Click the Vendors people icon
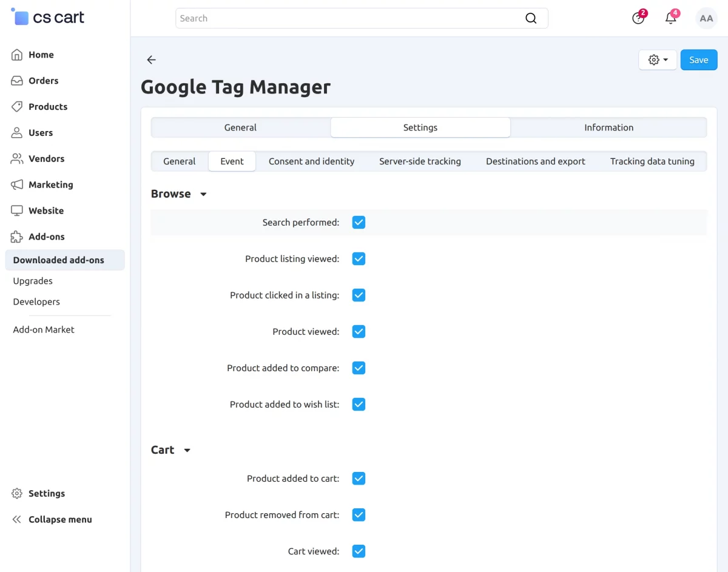The height and width of the screenshot is (572, 728). [17, 159]
